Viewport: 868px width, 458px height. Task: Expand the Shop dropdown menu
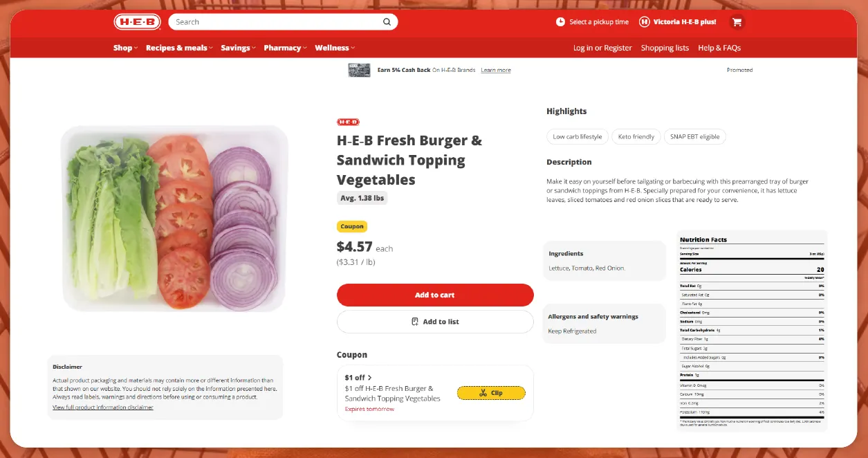click(x=125, y=48)
